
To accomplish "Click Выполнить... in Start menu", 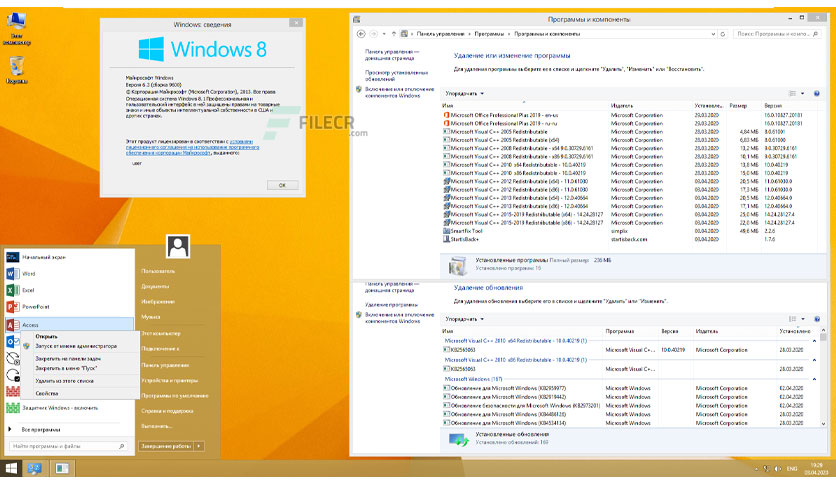I will (157, 426).
